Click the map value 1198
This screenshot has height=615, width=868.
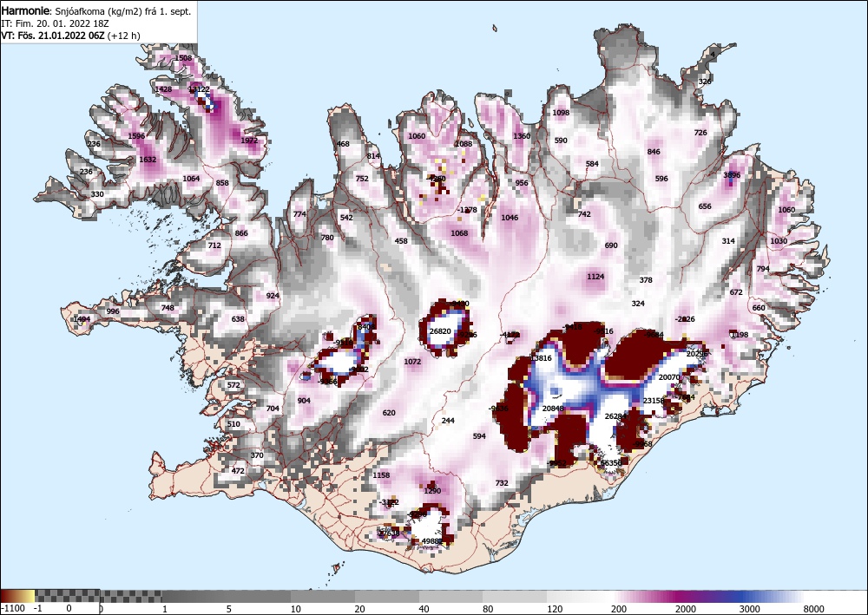point(740,335)
